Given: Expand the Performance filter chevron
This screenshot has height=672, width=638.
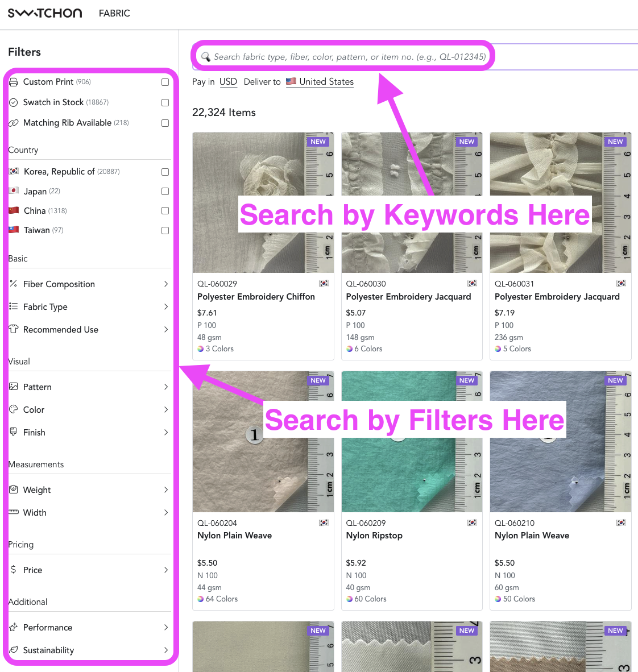Looking at the screenshot, I should click(166, 628).
